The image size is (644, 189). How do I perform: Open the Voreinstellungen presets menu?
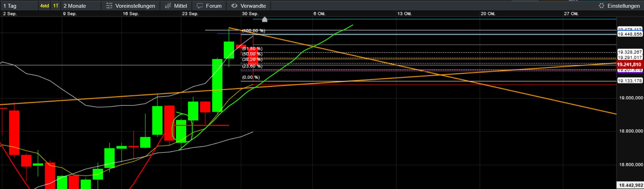(x=131, y=6)
